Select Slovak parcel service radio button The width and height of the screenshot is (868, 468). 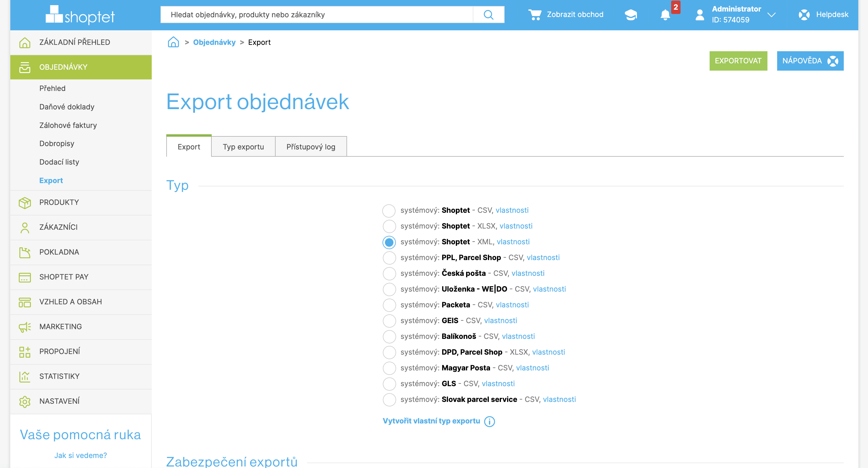(x=389, y=399)
